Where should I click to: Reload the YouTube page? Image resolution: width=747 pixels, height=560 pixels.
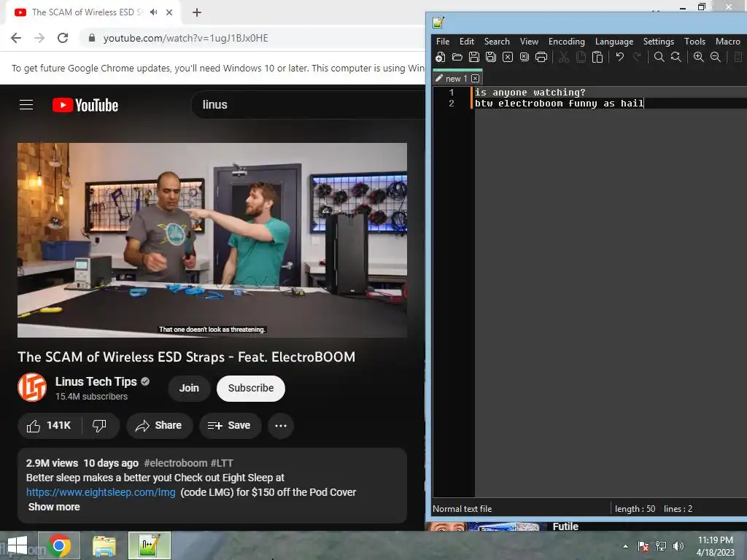(x=63, y=38)
